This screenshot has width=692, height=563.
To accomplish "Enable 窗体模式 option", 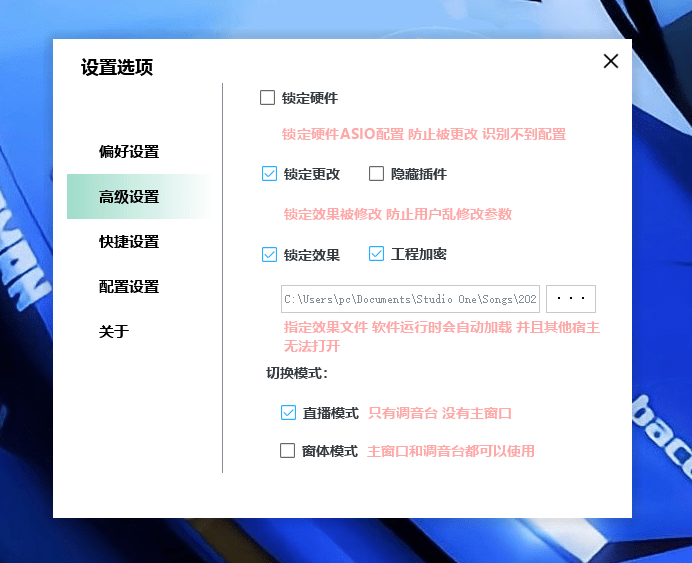I will pos(287,450).
